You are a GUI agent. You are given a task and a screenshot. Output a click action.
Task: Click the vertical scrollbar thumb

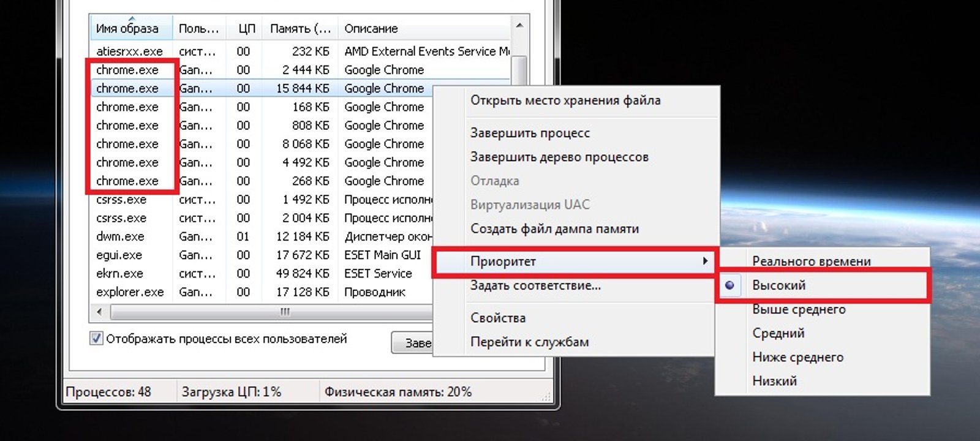click(519, 70)
